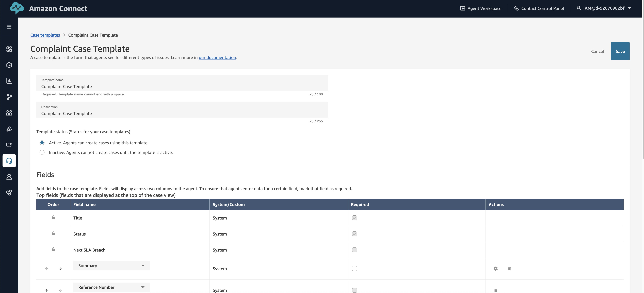Open our documentation link
This screenshot has height=293, width=644.
click(217, 57)
